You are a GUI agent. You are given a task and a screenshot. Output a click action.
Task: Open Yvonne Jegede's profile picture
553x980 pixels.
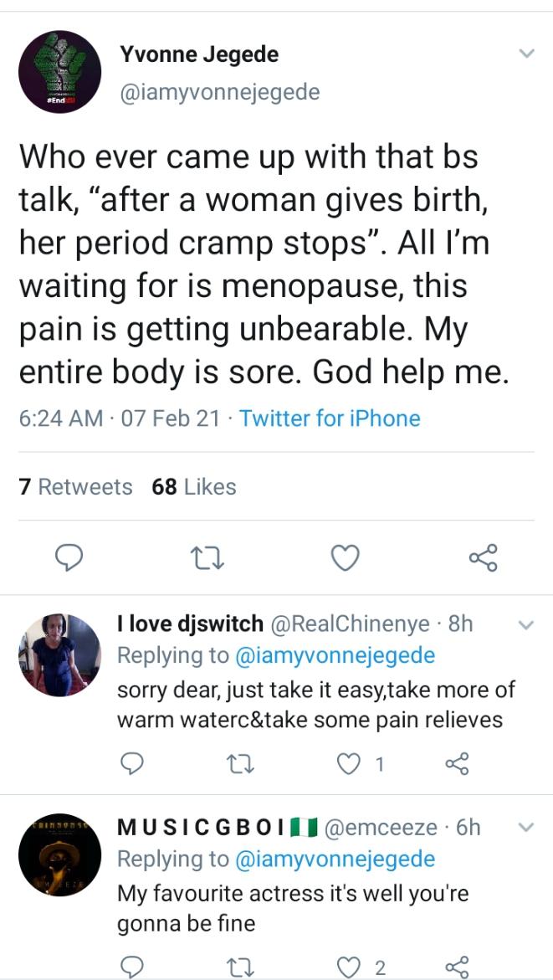click(59, 72)
